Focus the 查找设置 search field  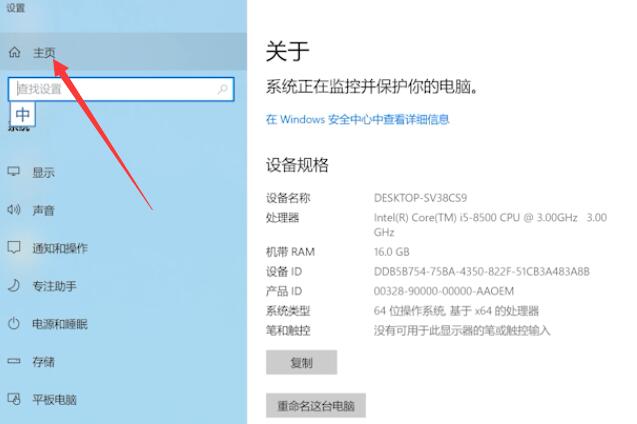(121, 89)
